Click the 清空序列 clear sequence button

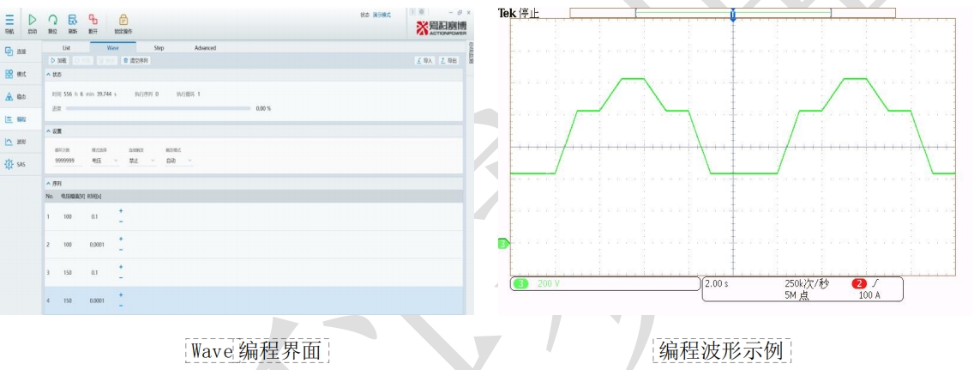coord(135,61)
